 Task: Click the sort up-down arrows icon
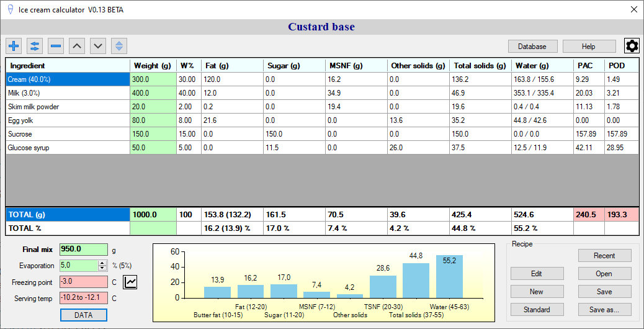click(x=119, y=46)
